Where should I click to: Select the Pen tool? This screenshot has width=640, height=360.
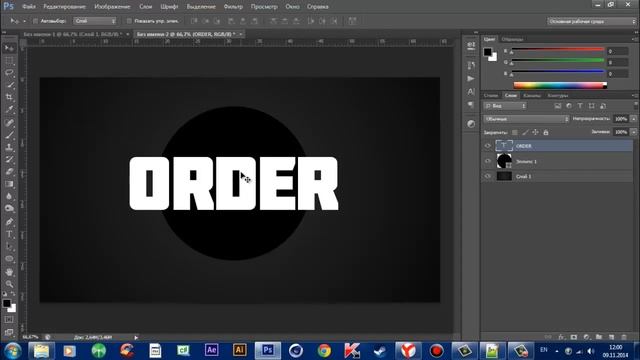(x=9, y=222)
